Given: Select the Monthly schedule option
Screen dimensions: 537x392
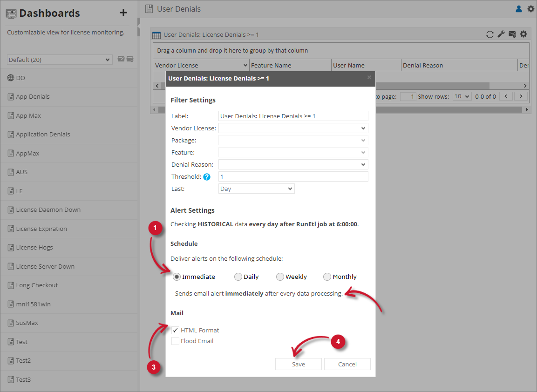Looking at the screenshot, I should click(327, 277).
